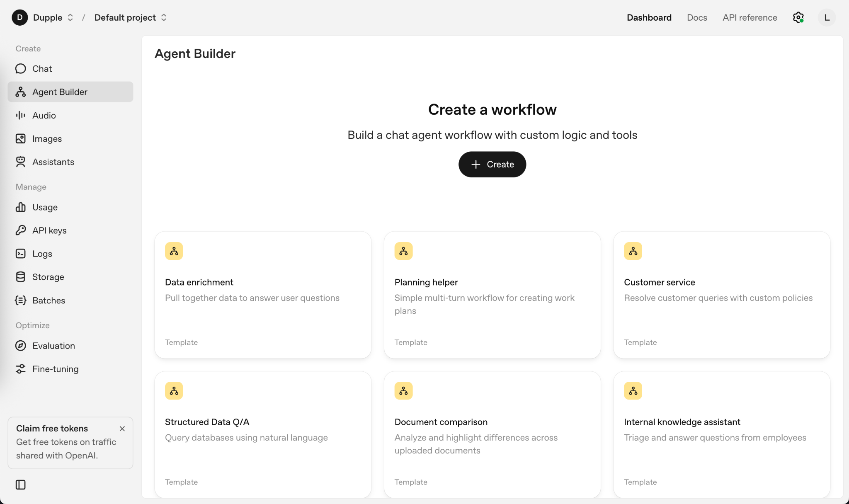
Task: Select the Data enrichment template card
Action: [263, 295]
